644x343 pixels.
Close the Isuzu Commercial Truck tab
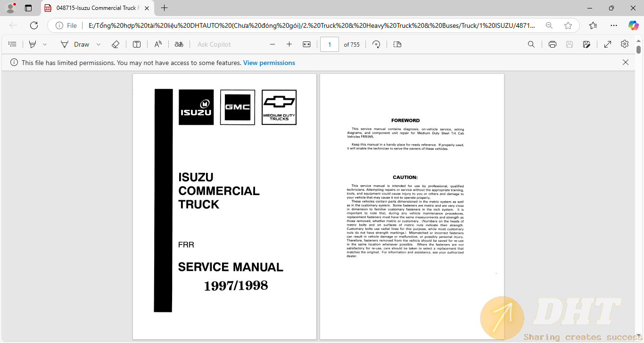(x=147, y=8)
